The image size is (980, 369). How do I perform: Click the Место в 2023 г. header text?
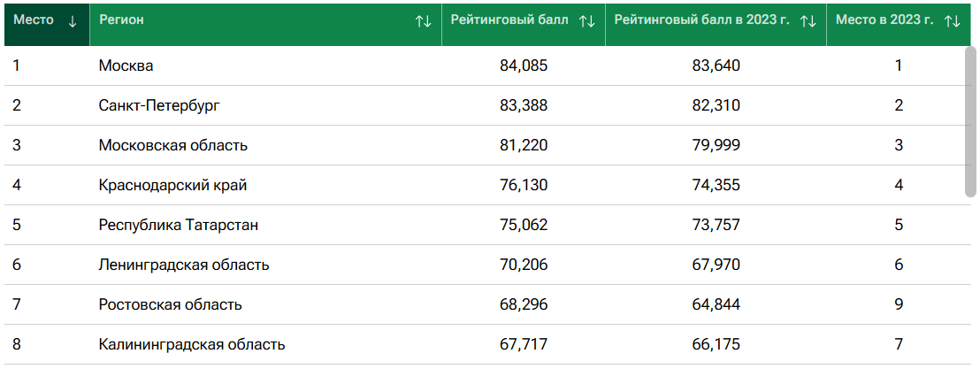click(x=884, y=20)
